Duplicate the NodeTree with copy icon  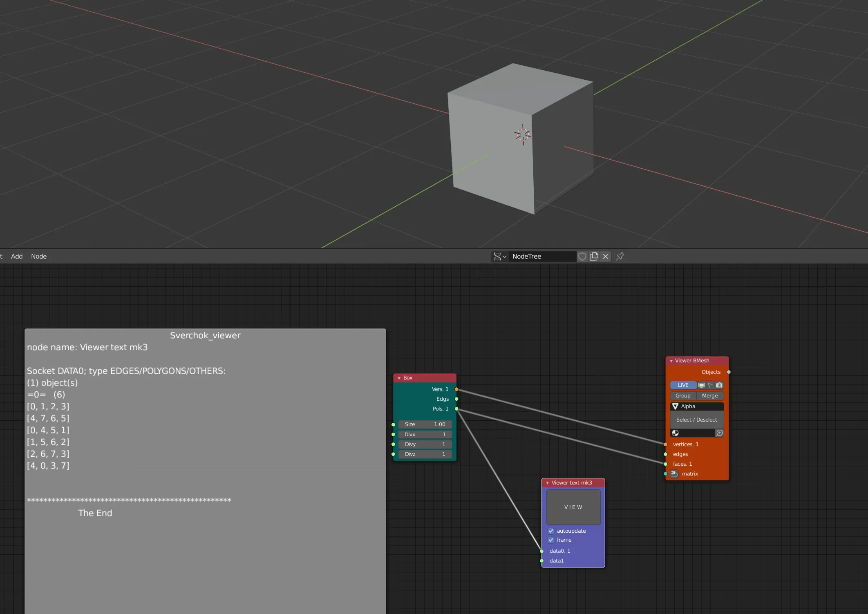click(x=594, y=256)
